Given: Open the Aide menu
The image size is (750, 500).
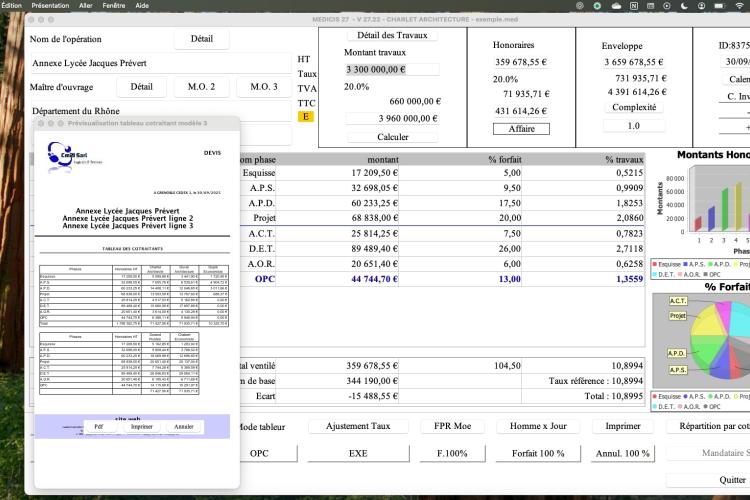Looking at the screenshot, I should (x=142, y=6).
